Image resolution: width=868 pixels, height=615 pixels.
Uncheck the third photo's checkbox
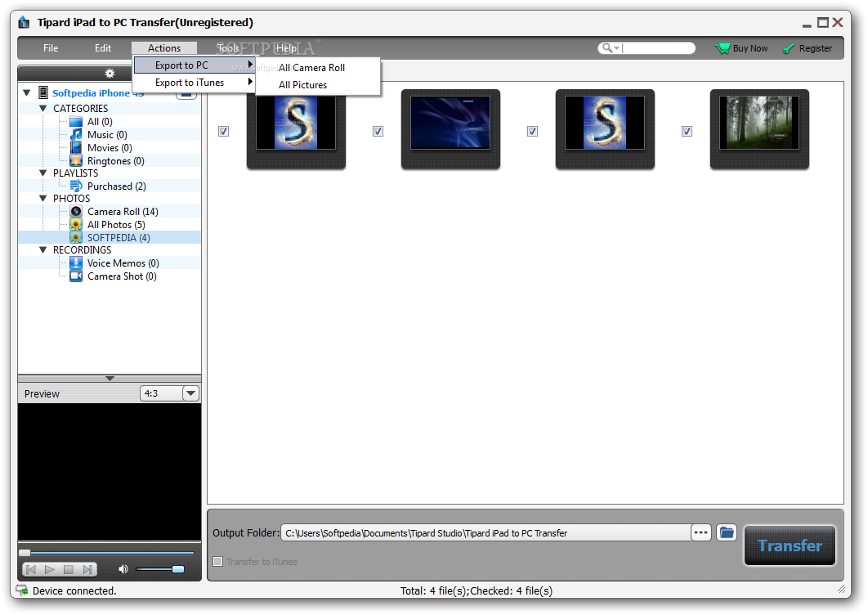(x=533, y=132)
